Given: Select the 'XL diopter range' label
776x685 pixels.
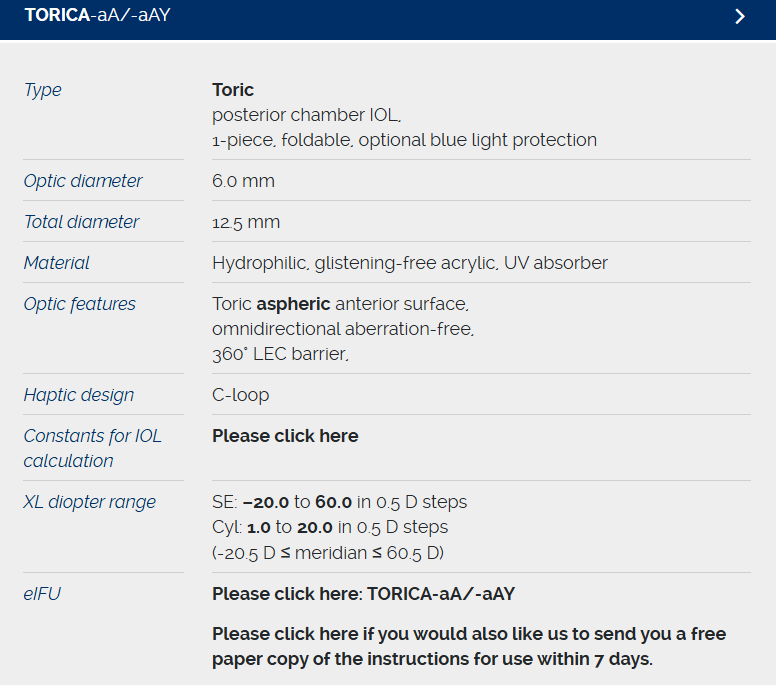Looking at the screenshot, I should [90, 502].
